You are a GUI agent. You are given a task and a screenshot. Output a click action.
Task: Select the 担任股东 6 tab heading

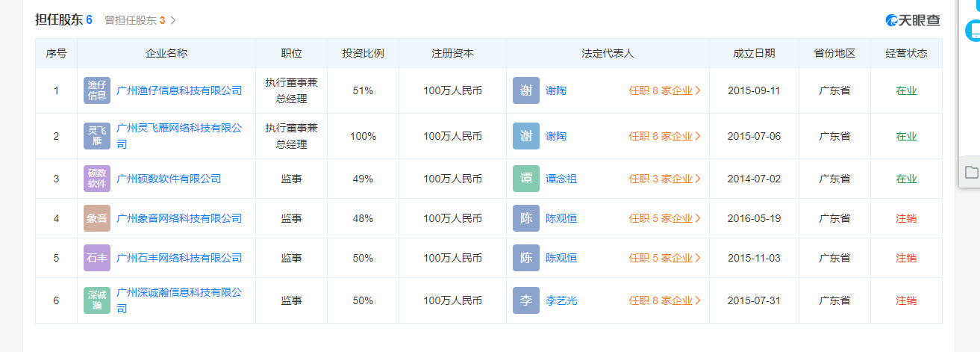[x=63, y=20]
